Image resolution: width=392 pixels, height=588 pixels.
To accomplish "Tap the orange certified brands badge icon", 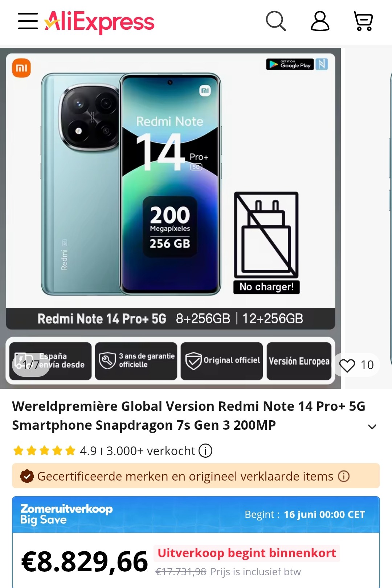I will [x=27, y=476].
